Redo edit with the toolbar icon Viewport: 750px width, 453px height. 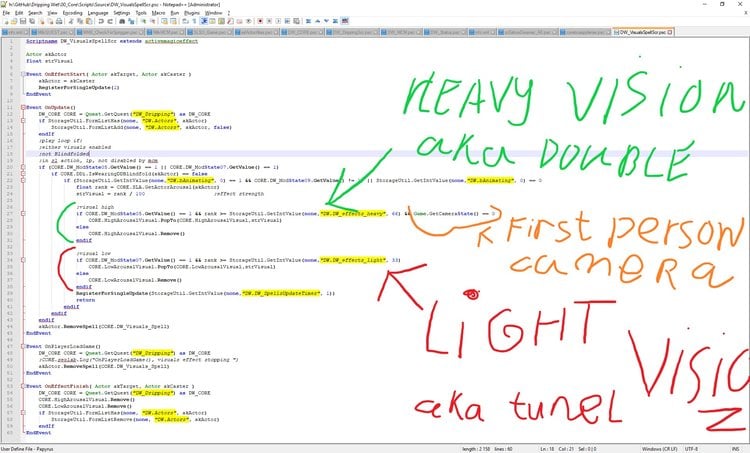point(110,21)
